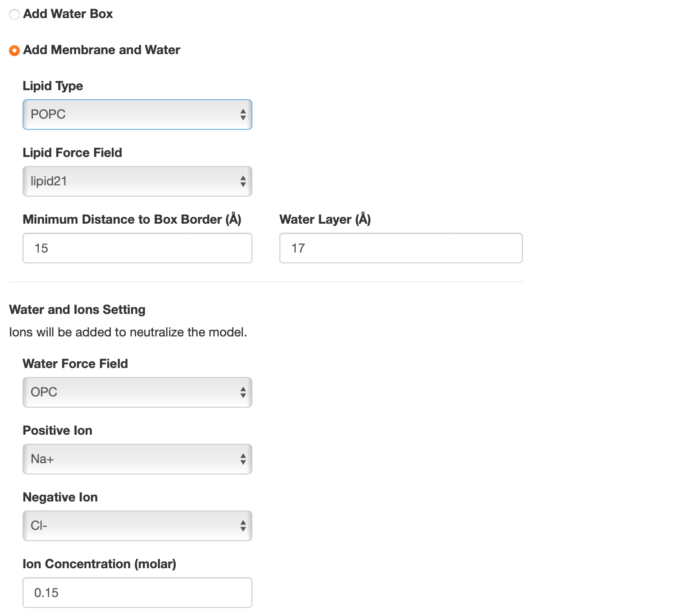The height and width of the screenshot is (616, 676).
Task: Open the Lipid Type POPC dropdown
Action: point(137,115)
